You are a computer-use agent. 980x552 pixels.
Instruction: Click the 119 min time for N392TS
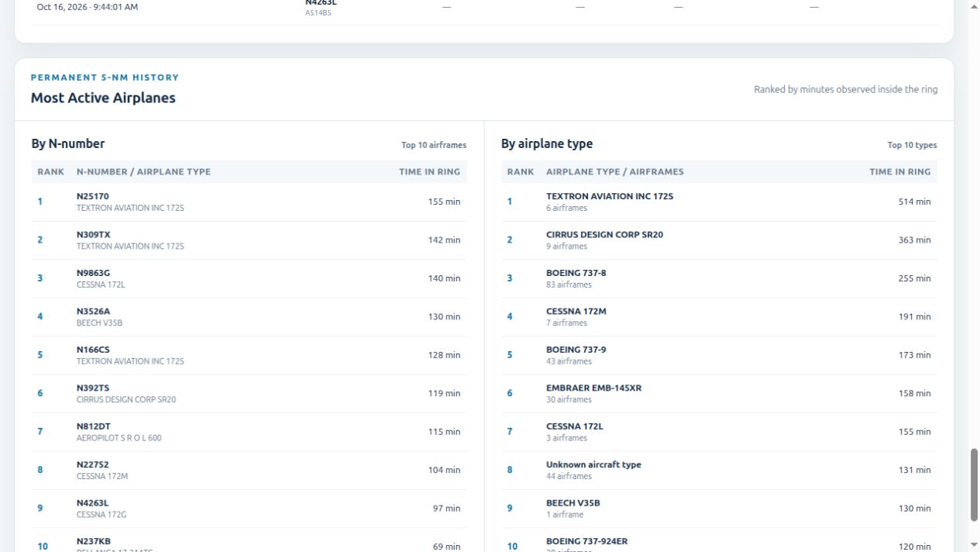pos(444,393)
